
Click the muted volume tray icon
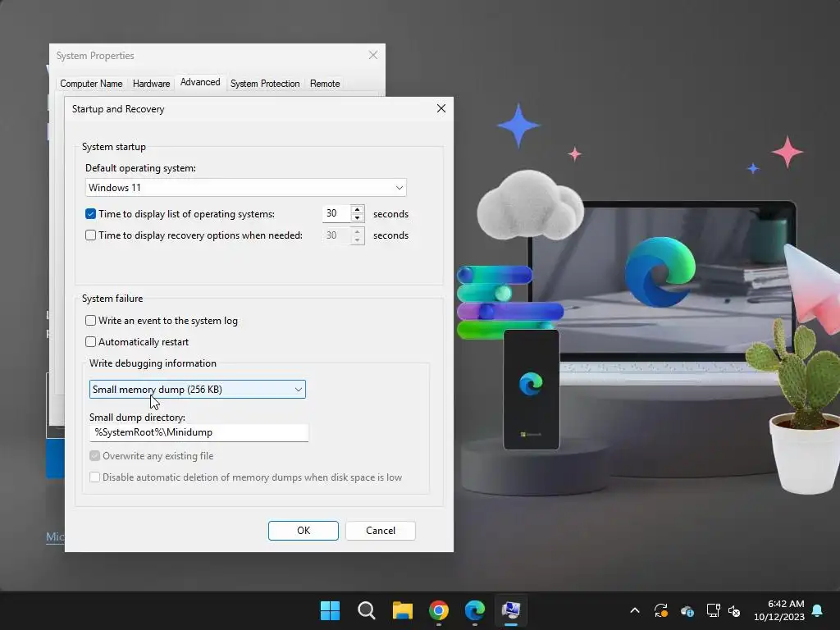point(734,610)
